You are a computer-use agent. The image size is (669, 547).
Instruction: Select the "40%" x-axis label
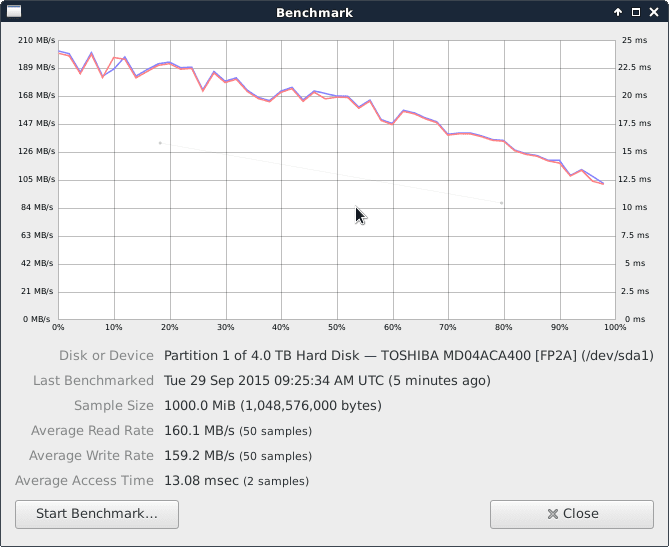(x=280, y=327)
